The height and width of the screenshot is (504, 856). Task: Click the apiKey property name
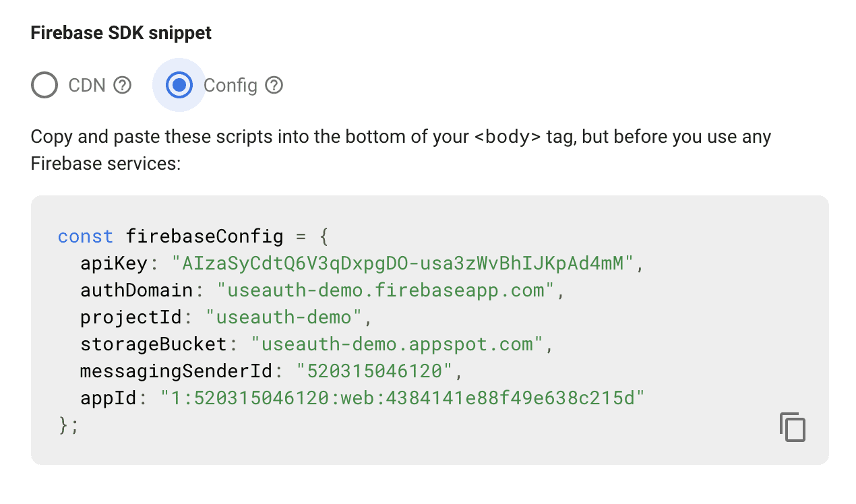tap(114, 263)
